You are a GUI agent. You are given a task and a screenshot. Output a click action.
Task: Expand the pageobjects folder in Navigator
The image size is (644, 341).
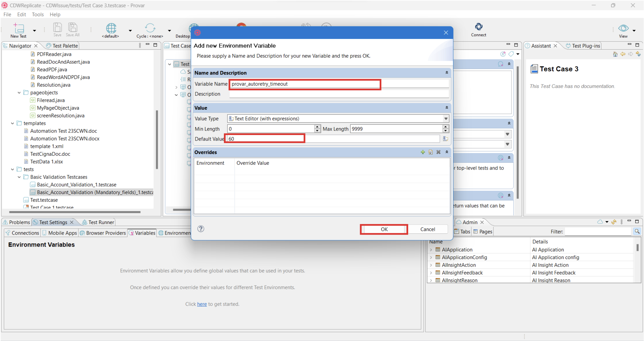click(x=19, y=93)
